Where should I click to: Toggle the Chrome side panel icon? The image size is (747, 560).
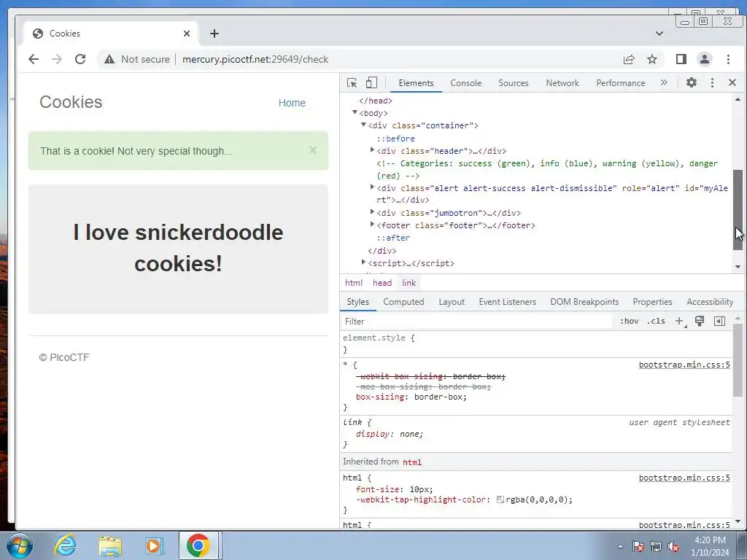(x=681, y=59)
